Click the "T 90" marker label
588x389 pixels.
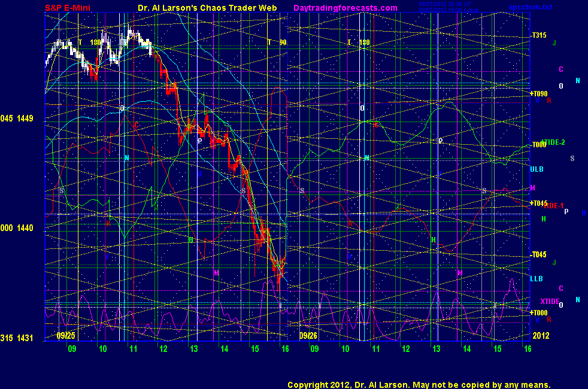(277, 42)
